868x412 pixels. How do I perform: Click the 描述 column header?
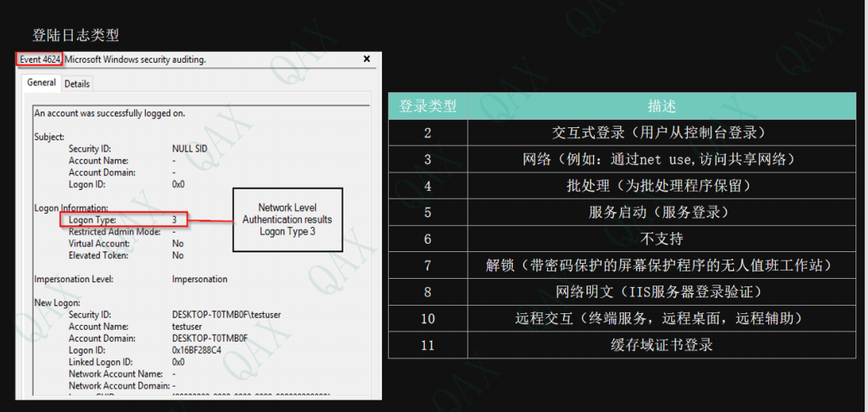tap(661, 106)
